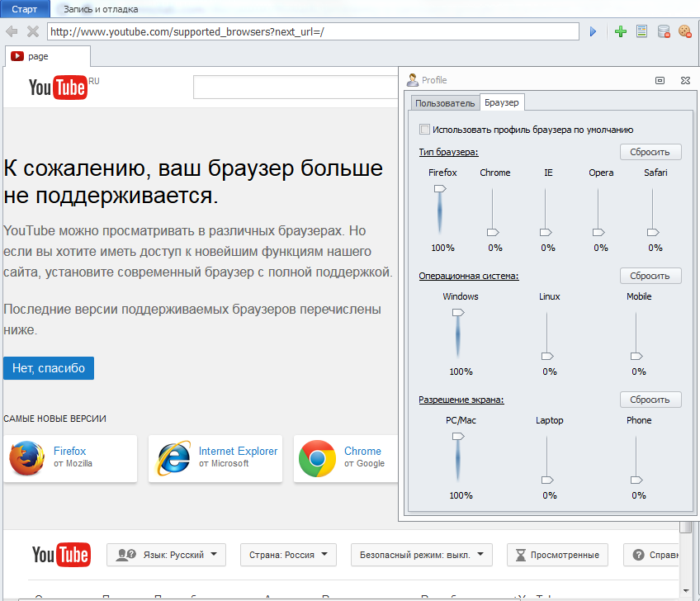This screenshot has width=700, height=601.
Task: Click the scrollbar down arrow
Action: (x=686, y=591)
